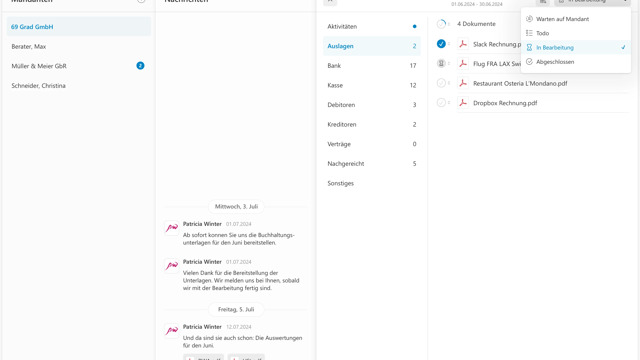Image resolution: width=640 pixels, height=360 pixels.
Task: Open the Aktivitäten category
Action: pyautogui.click(x=372, y=27)
